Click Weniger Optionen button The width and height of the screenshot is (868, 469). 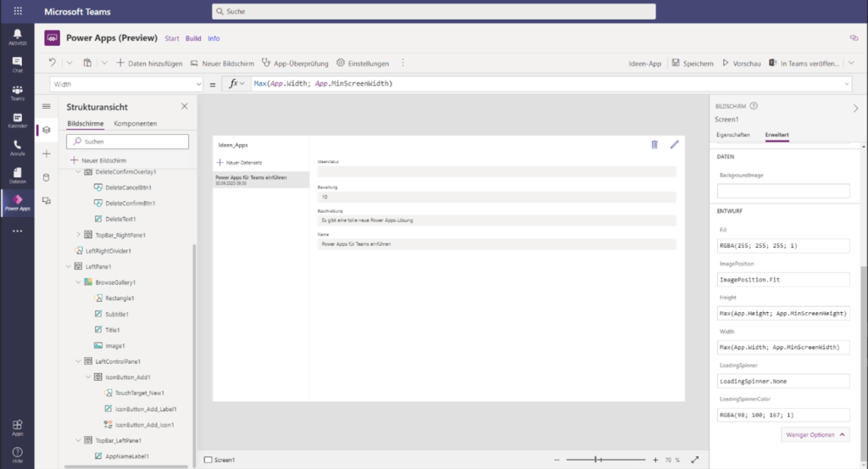pyautogui.click(x=815, y=435)
